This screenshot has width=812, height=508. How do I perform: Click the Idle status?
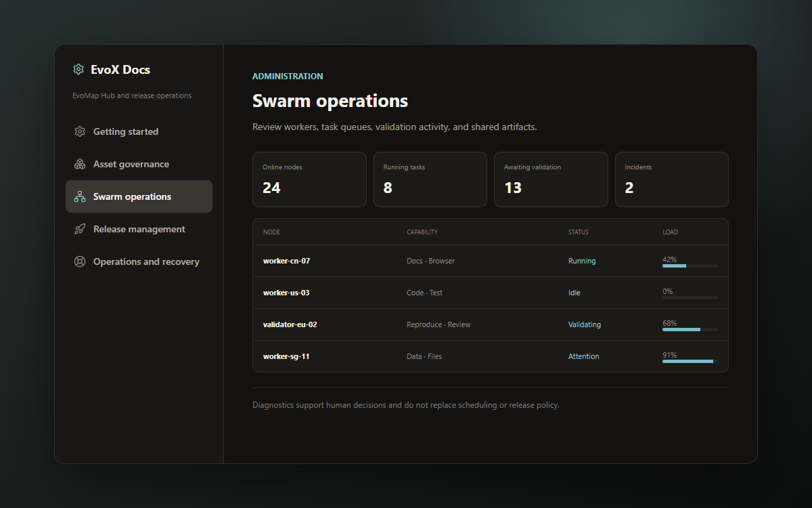574,293
